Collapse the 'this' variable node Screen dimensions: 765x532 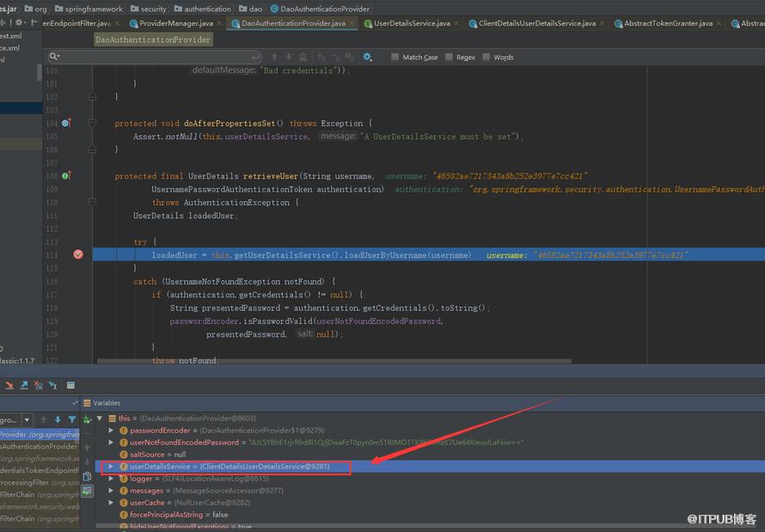point(100,419)
